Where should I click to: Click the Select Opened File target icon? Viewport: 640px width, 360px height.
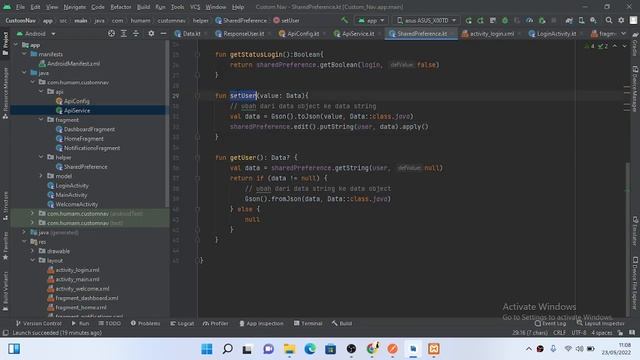(111, 33)
